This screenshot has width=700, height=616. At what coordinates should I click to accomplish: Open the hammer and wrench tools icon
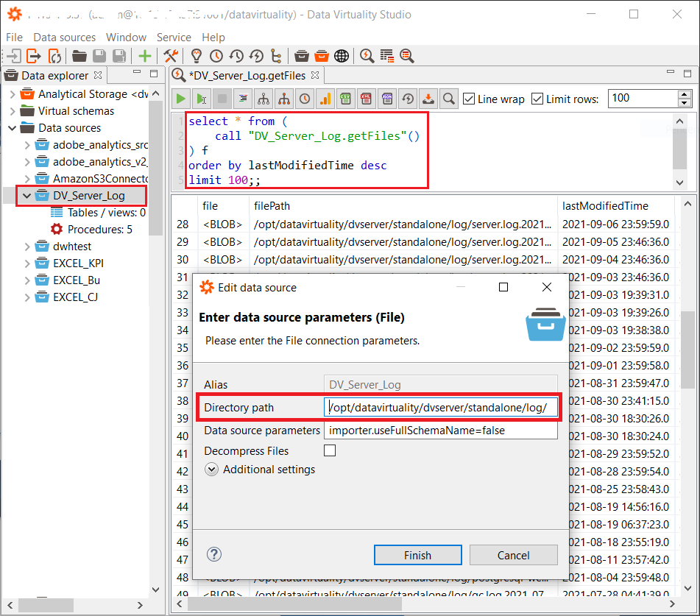171,56
